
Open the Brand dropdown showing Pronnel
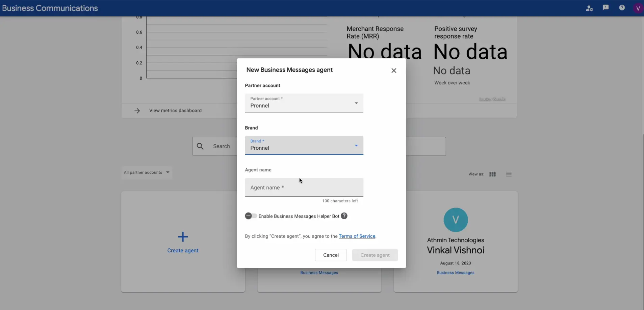304,145
